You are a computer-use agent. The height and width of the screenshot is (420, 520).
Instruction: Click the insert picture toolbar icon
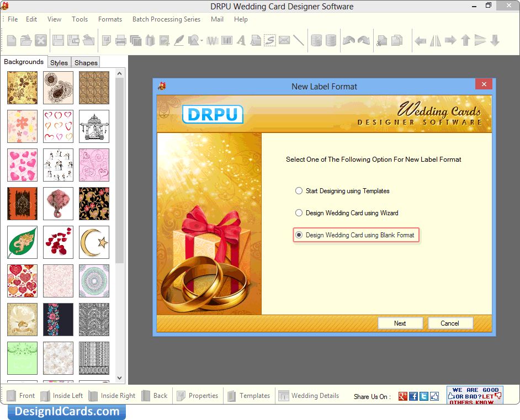[x=165, y=40]
